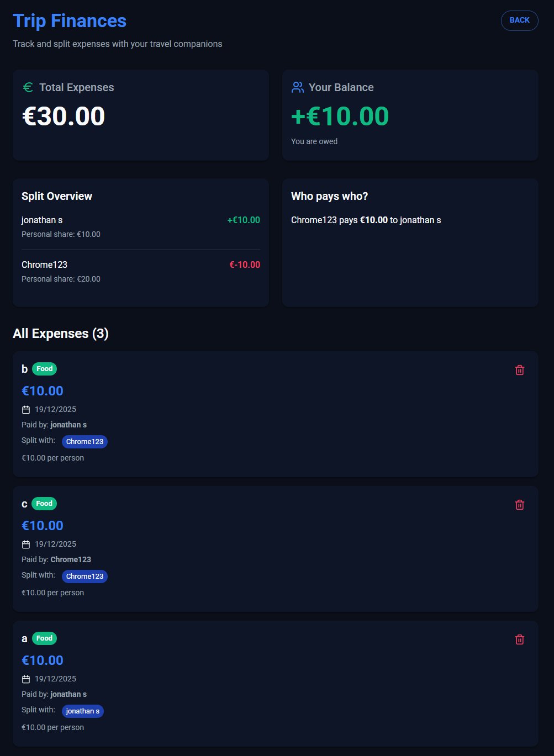The image size is (554, 756).
Task: Click the people icon beside Your Balance
Action: 298,87
